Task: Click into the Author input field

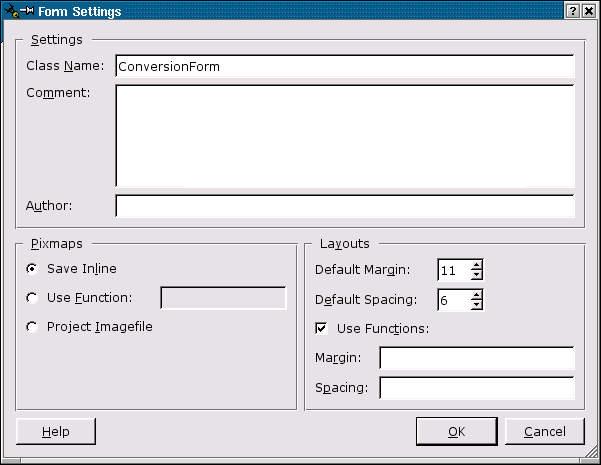Action: tap(344, 206)
